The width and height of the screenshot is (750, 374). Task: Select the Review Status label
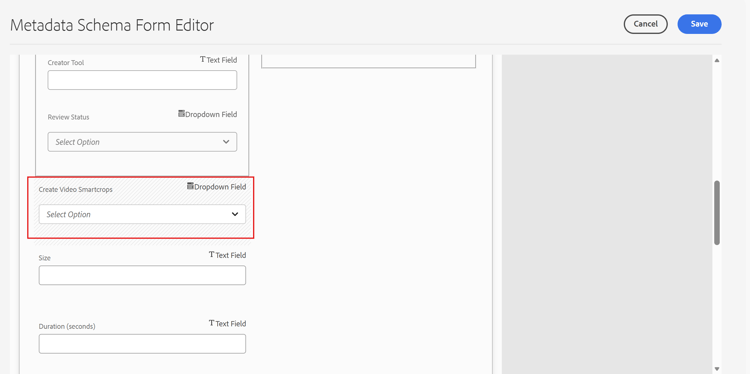tap(68, 117)
